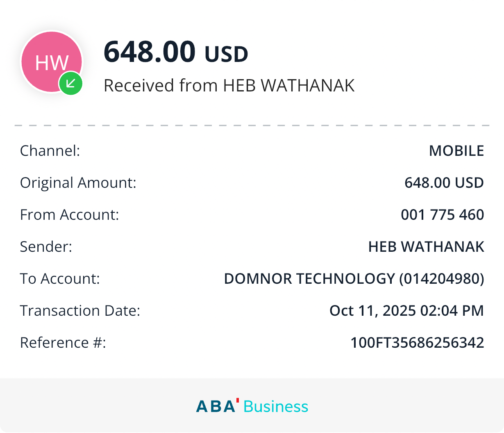Click the Reference # label
Image resolution: width=504 pixels, height=433 pixels.
[63, 343]
